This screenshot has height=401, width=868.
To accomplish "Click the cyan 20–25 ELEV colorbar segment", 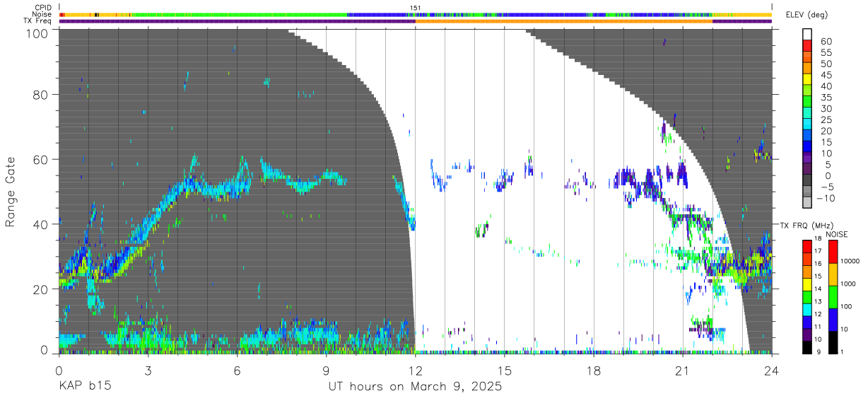I will pos(807,125).
